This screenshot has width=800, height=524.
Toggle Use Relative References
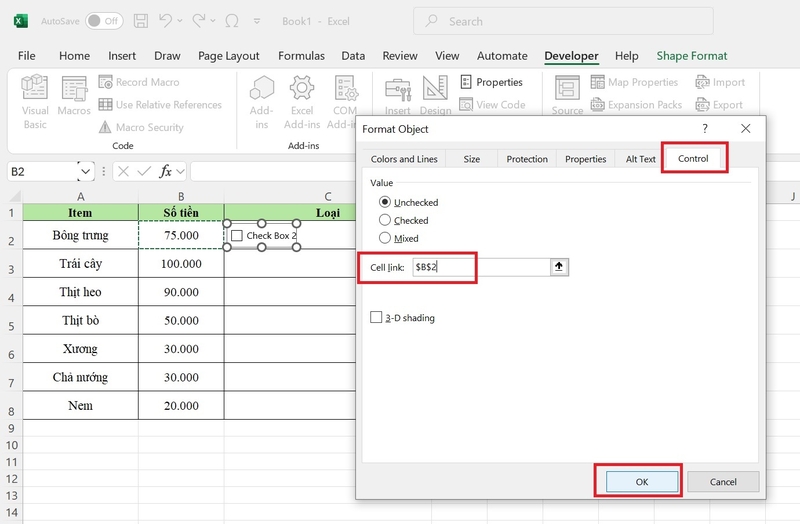(160, 105)
